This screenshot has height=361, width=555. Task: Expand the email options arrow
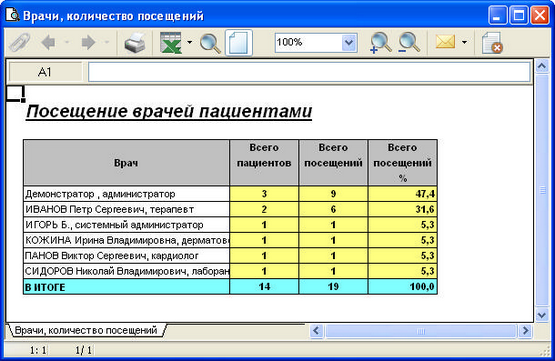(x=464, y=42)
